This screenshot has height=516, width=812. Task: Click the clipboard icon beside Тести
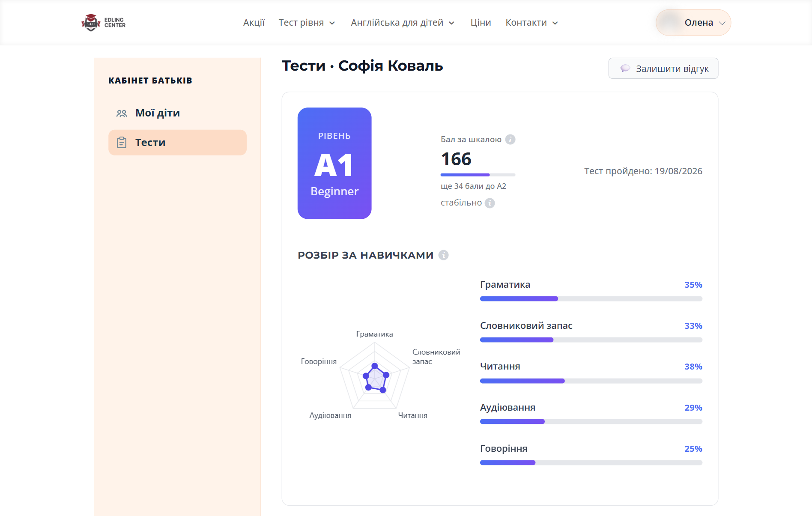coord(122,143)
